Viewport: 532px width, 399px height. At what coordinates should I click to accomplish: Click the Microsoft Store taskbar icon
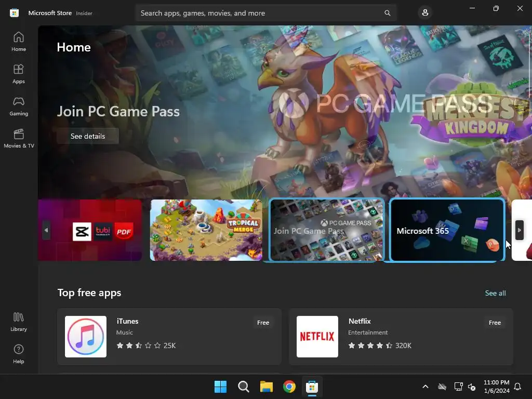pos(312,387)
